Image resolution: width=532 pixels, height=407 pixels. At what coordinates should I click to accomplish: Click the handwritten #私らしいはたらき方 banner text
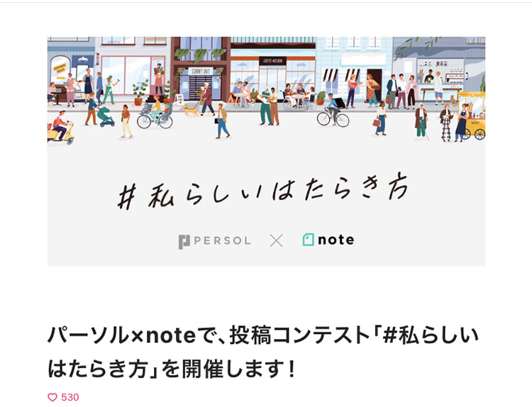262,191
